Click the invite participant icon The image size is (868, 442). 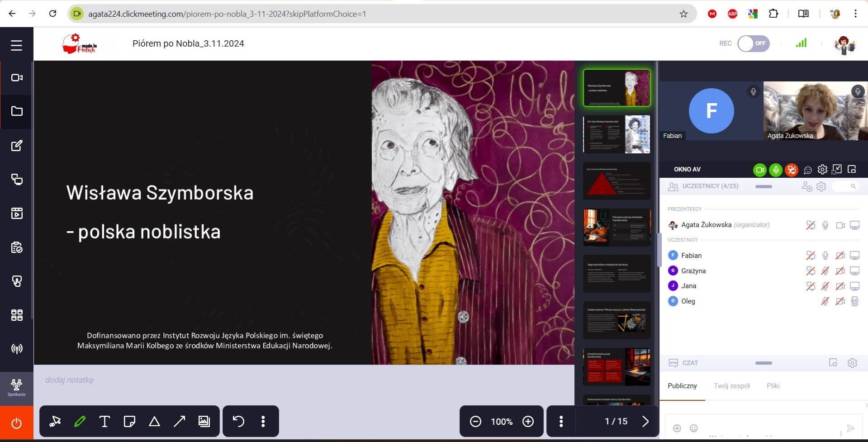point(806,186)
